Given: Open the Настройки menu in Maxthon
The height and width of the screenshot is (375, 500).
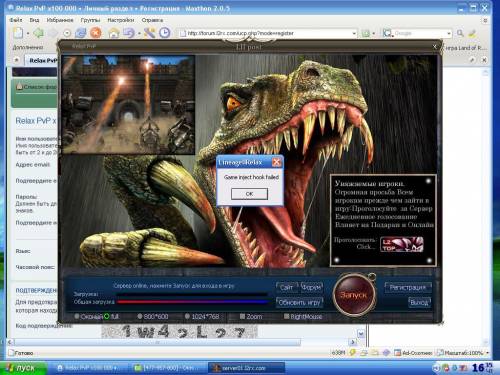Looking at the screenshot, I should click(121, 20).
